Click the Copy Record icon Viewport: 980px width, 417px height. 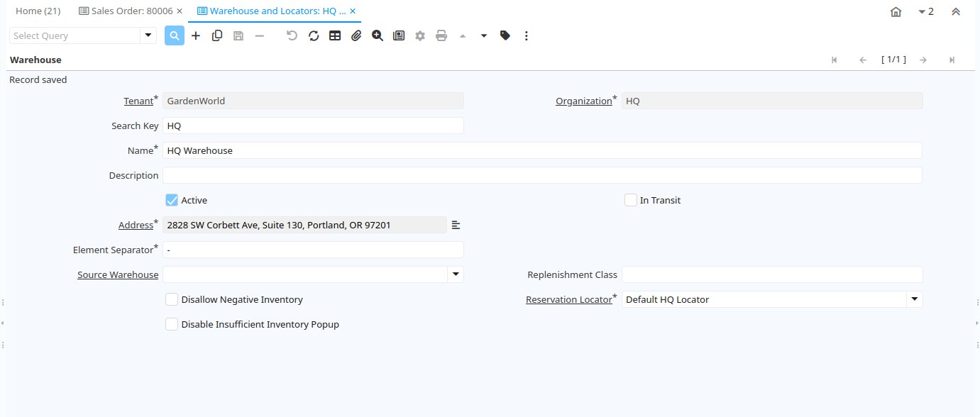tap(217, 35)
